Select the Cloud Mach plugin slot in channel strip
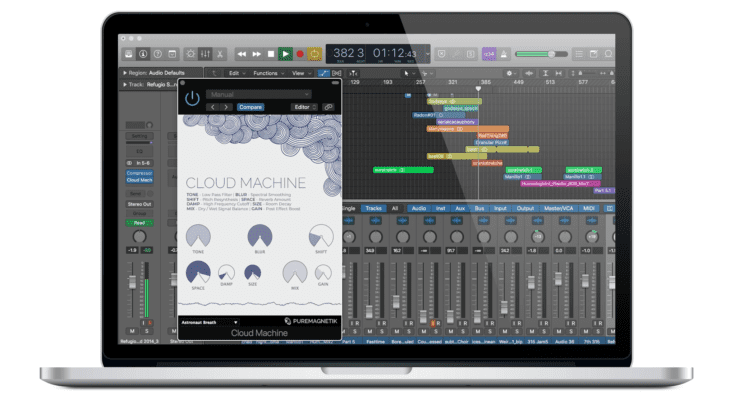 (139, 179)
